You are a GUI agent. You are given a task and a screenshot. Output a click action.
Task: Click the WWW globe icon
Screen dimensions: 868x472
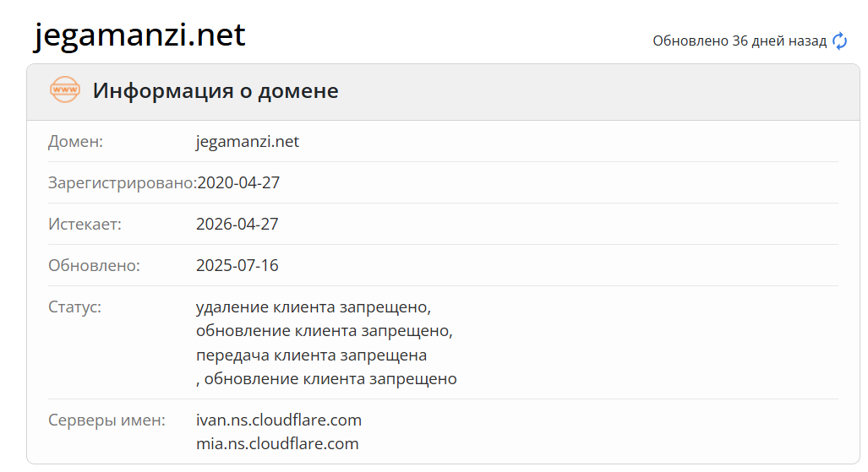pyautogui.click(x=65, y=90)
